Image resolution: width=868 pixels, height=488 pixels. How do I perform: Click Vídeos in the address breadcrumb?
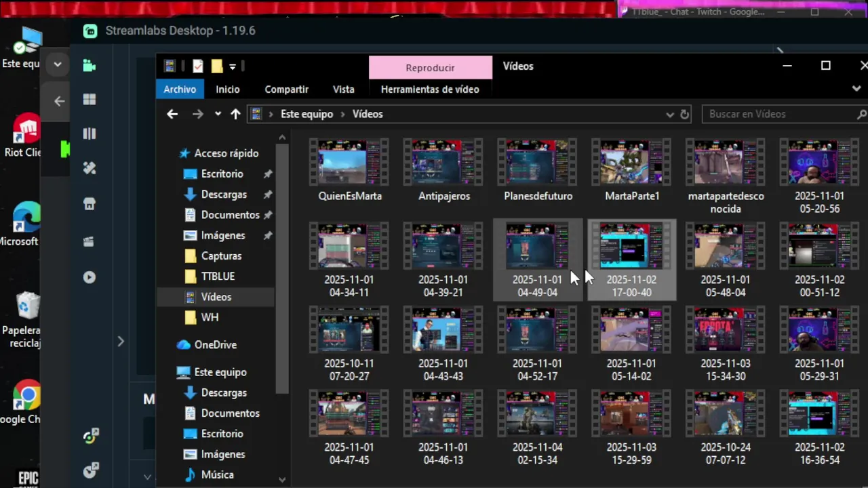(x=368, y=114)
